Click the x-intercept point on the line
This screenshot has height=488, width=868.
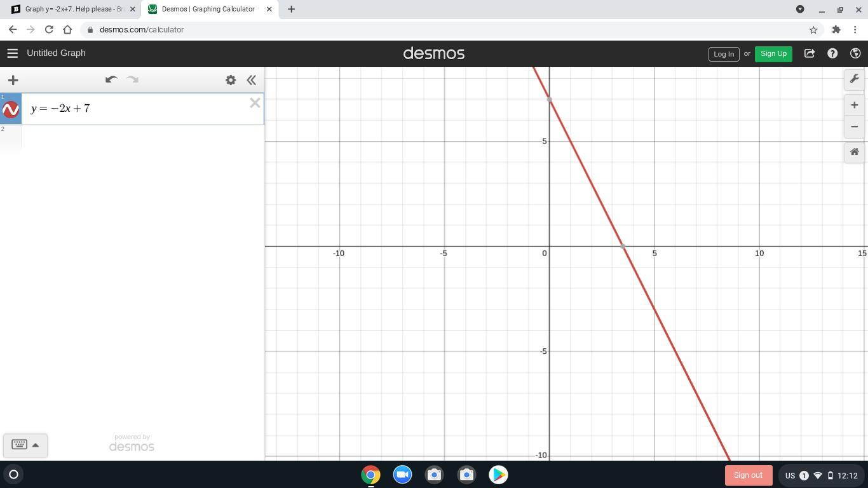click(x=623, y=247)
